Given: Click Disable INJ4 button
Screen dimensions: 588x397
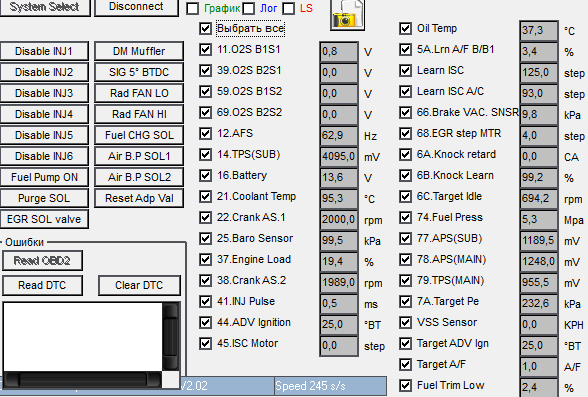Looking at the screenshot, I should pos(44,114).
